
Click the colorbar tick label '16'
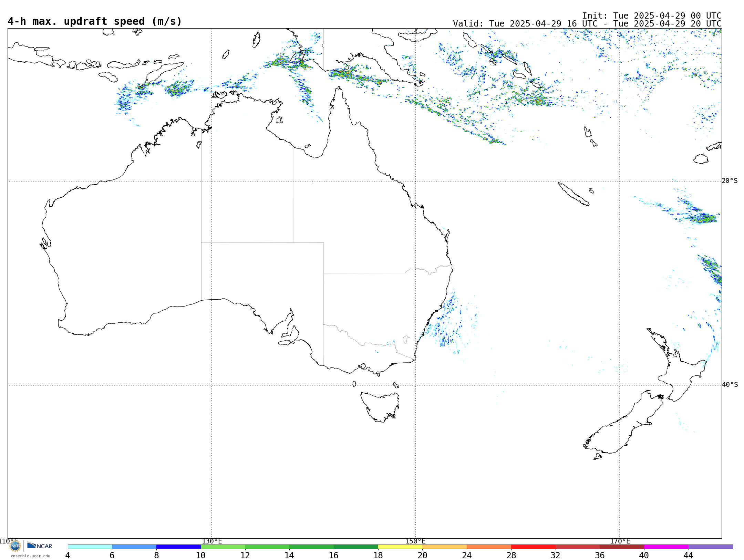click(334, 556)
